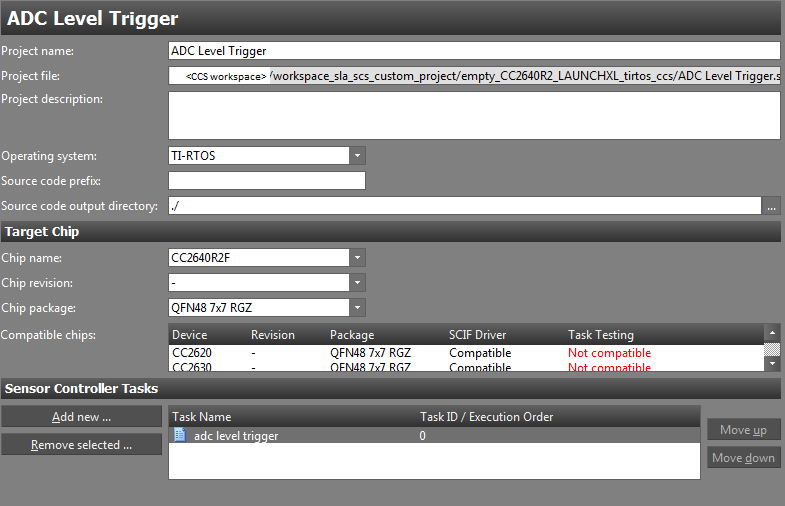Image resolution: width=785 pixels, height=506 pixels.
Task: Click the Add new task button
Action: 81,416
